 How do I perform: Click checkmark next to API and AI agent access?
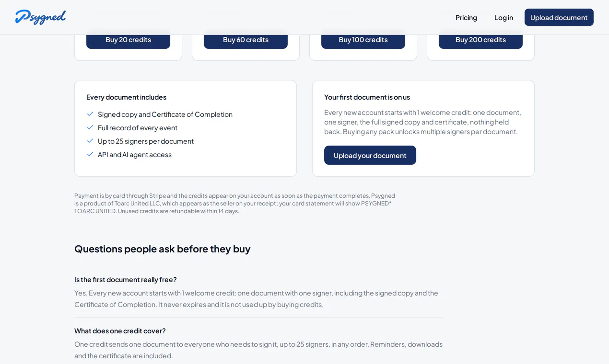click(x=90, y=154)
